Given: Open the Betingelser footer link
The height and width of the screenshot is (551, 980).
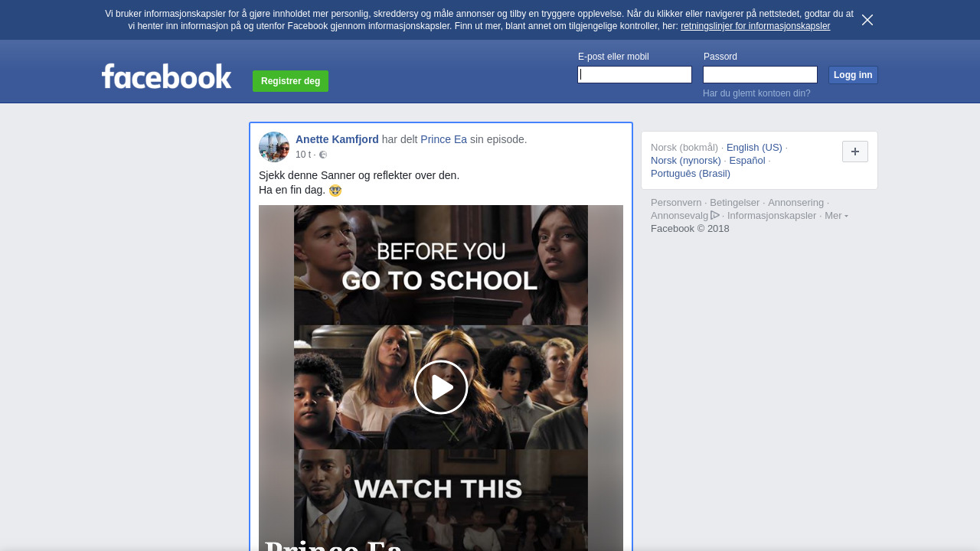Looking at the screenshot, I should (734, 203).
